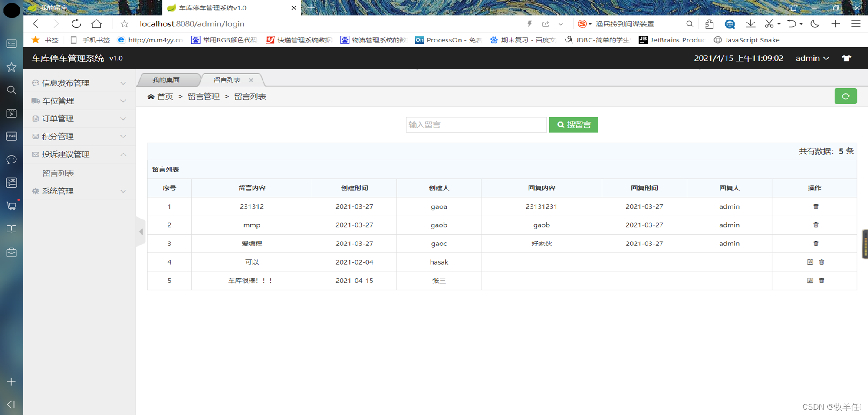This screenshot has height=415, width=868.
Task: Click the browser search box 渔民捞到间谍装置
Action: point(625,24)
